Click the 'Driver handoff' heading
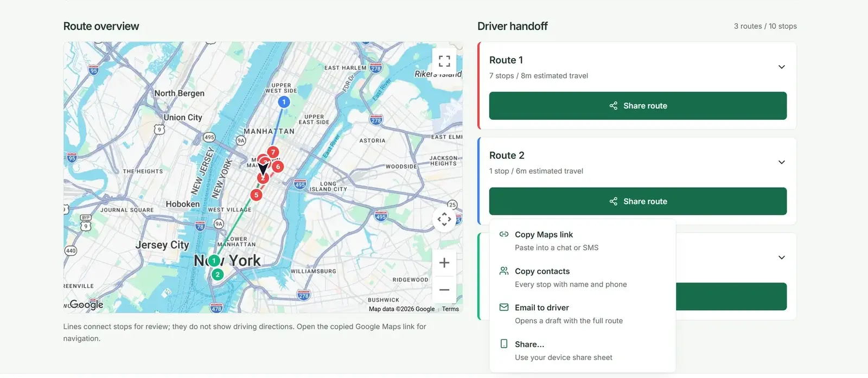The image size is (868, 378). 513,26
